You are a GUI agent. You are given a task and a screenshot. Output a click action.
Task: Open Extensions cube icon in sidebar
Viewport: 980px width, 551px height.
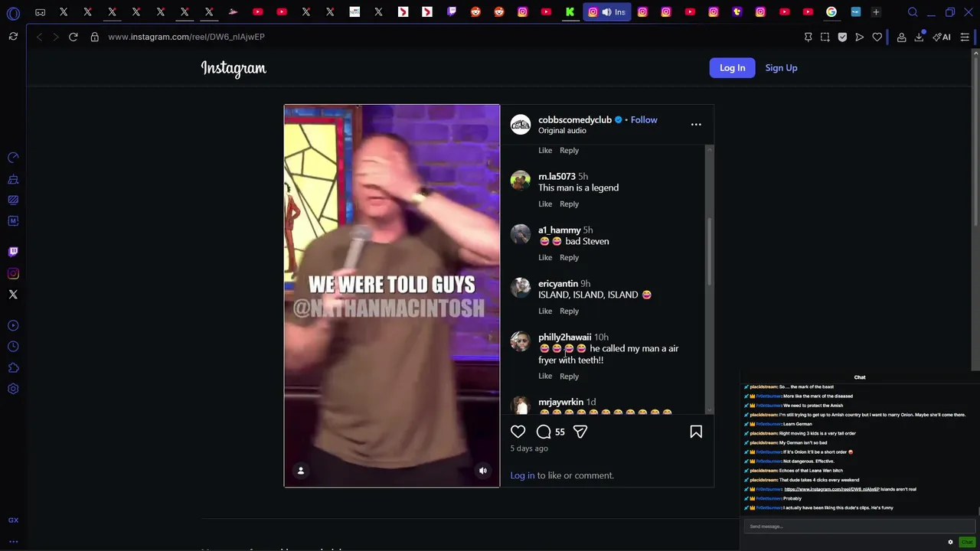pos(13,368)
